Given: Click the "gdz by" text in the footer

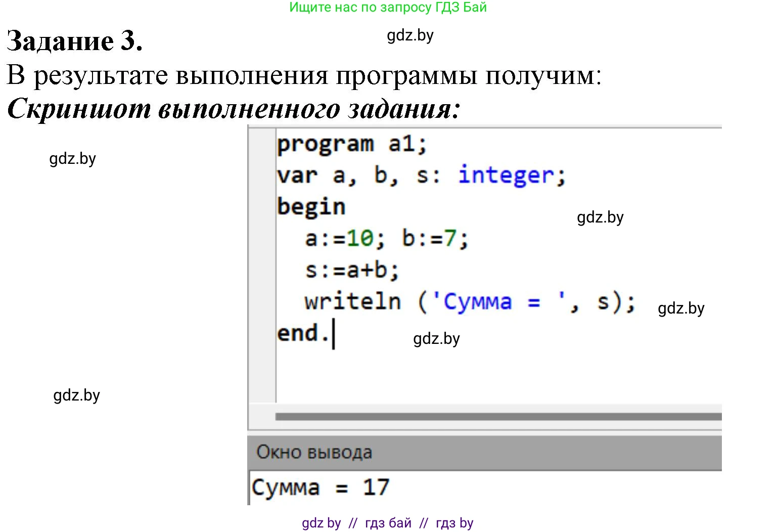Looking at the screenshot, I should click(x=321, y=523).
